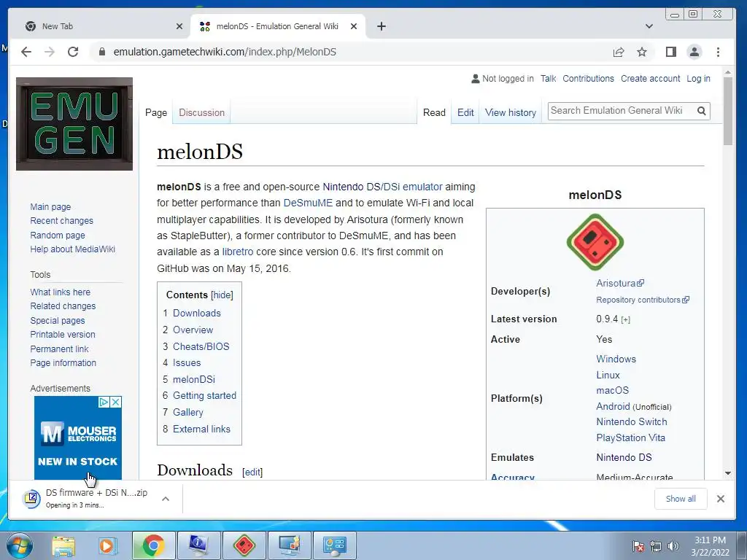Image resolution: width=747 pixels, height=560 pixels.
Task: Open the Windows Start button
Action: (x=20, y=545)
